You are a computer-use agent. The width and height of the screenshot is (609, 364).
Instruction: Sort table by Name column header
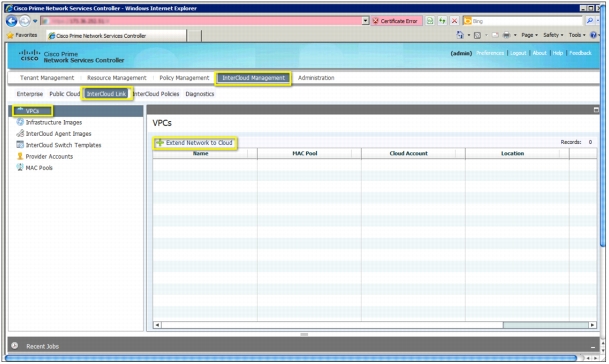(200, 153)
